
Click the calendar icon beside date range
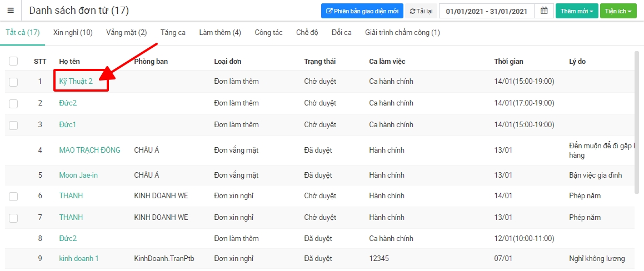click(544, 11)
